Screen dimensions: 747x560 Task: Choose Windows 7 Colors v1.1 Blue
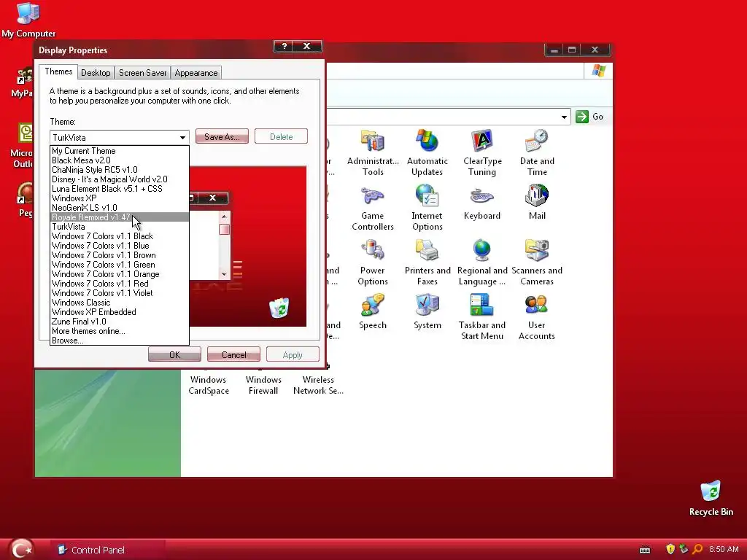click(x=120, y=246)
